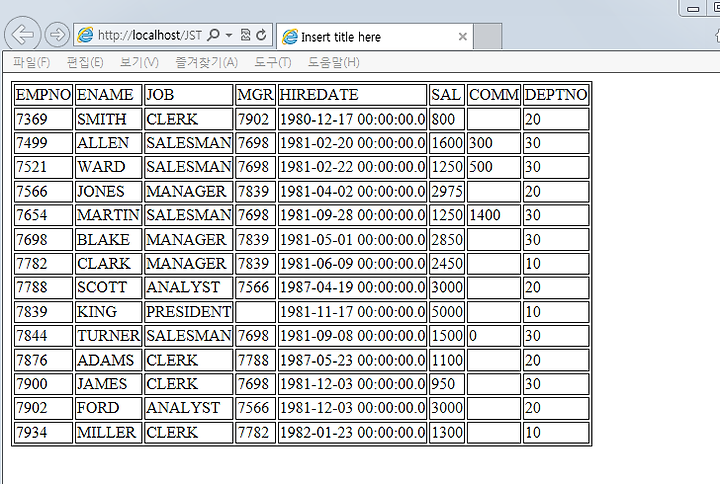Click hire date 1981-11-17 00:00:00.0
This screenshot has width=720, height=484.
(x=353, y=312)
